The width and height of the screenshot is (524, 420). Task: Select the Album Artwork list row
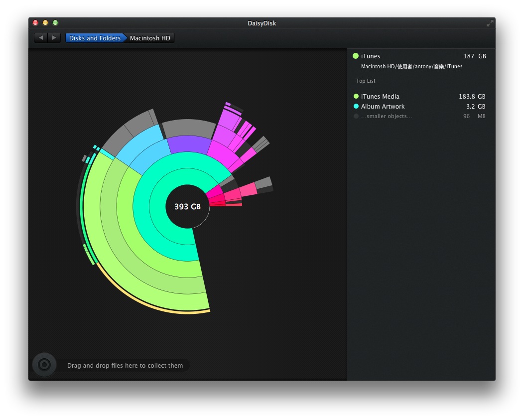(419, 106)
